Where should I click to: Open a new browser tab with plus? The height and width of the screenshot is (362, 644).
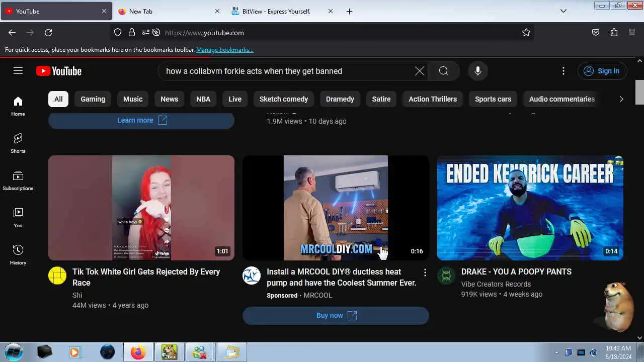pyautogui.click(x=350, y=11)
